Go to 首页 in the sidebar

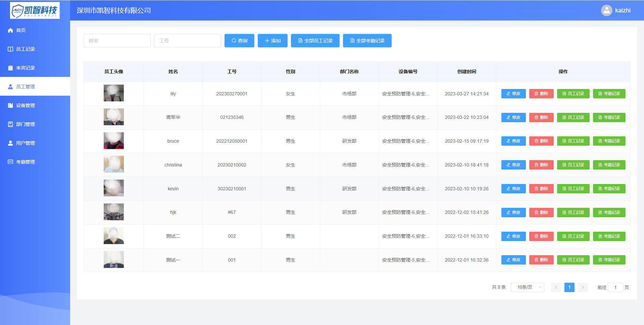pos(35,30)
